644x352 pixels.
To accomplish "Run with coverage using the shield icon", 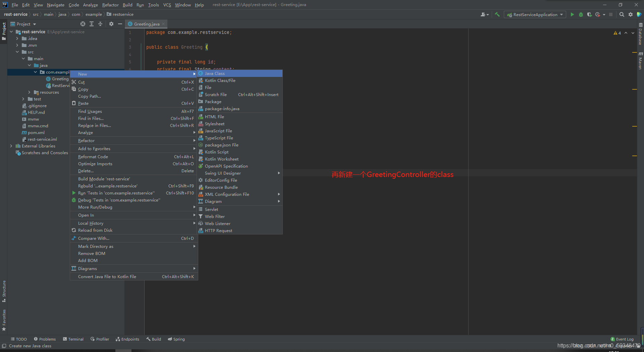I will (589, 14).
